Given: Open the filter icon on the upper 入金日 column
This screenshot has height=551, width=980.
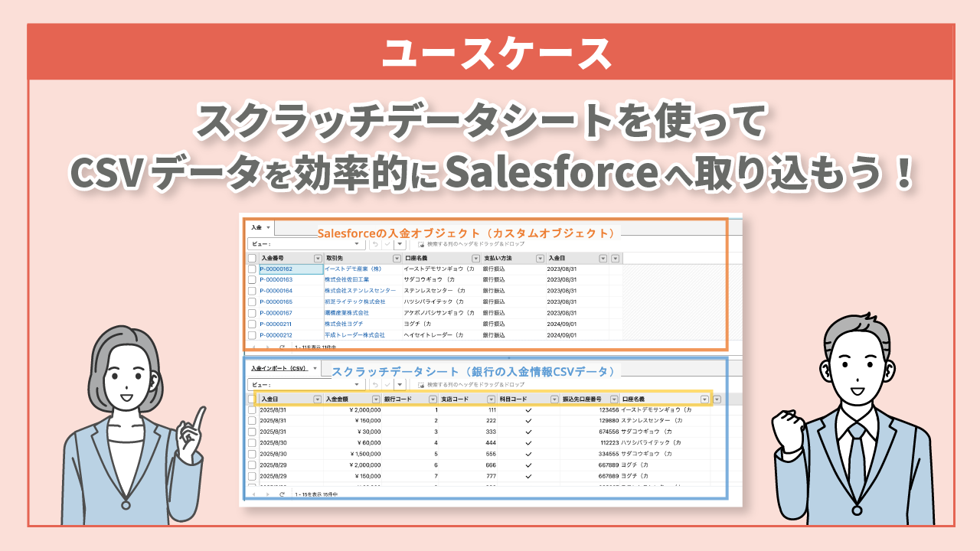Looking at the screenshot, I should 603,259.
